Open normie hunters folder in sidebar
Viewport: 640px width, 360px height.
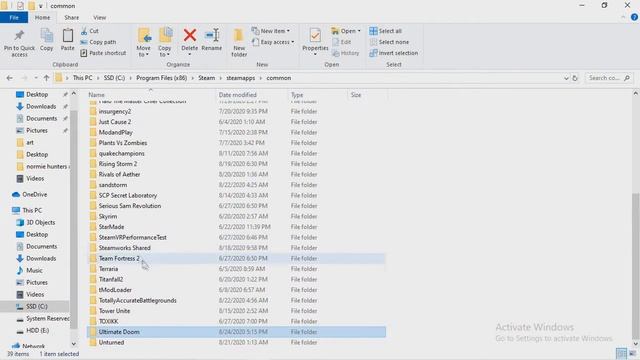coord(43,167)
